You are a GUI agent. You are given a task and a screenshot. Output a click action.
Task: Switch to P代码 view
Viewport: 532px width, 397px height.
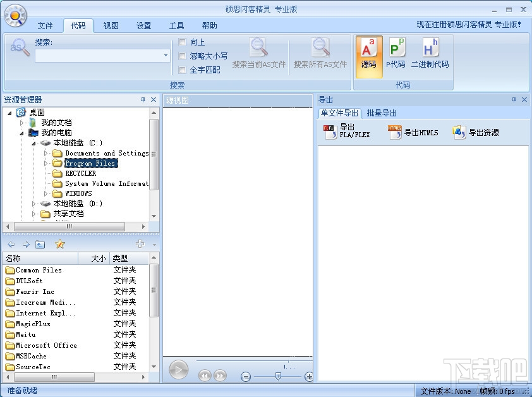(396, 53)
